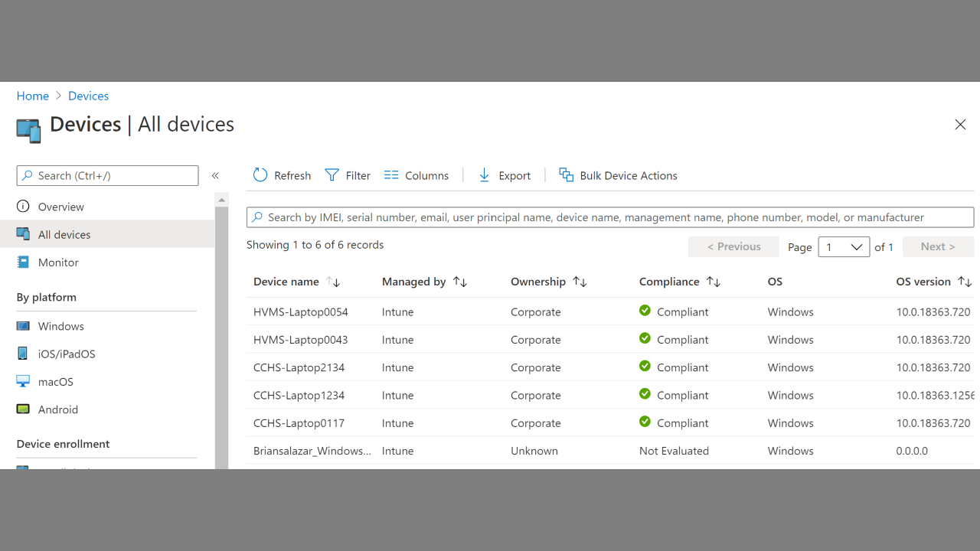Open Columns chooser icon
The height and width of the screenshot is (551, 980).
pyautogui.click(x=391, y=175)
